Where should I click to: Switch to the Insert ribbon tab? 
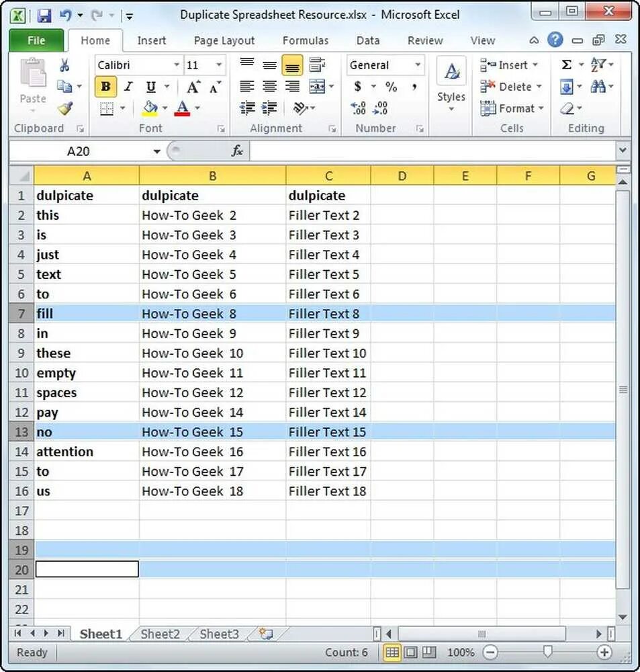152,40
